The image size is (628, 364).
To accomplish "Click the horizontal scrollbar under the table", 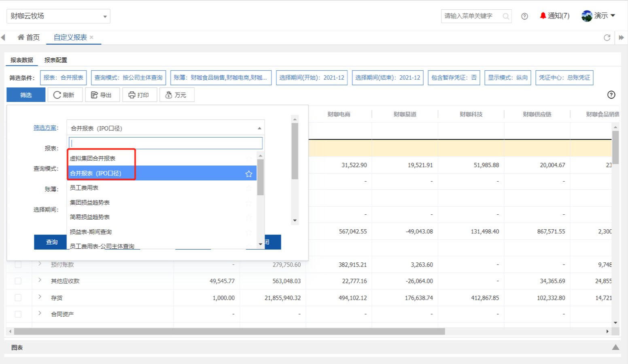I will [229, 331].
